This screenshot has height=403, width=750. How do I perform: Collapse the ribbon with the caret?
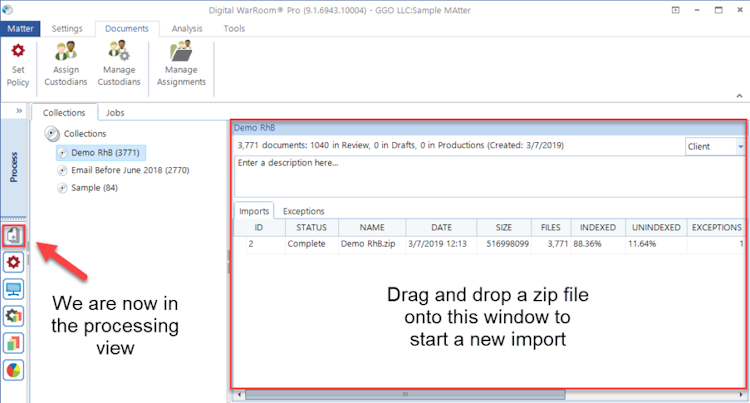tap(739, 96)
